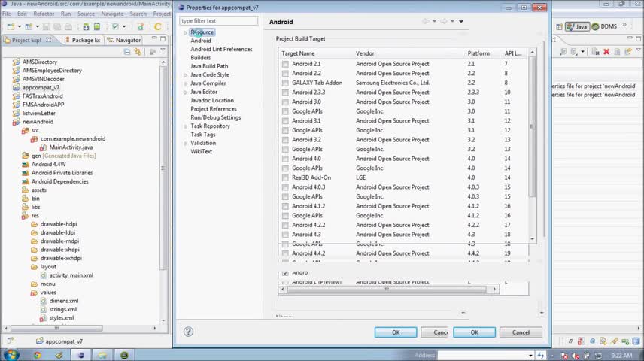Expand the Java Editor node
Screen dimensions: 644x361
click(x=186, y=93)
